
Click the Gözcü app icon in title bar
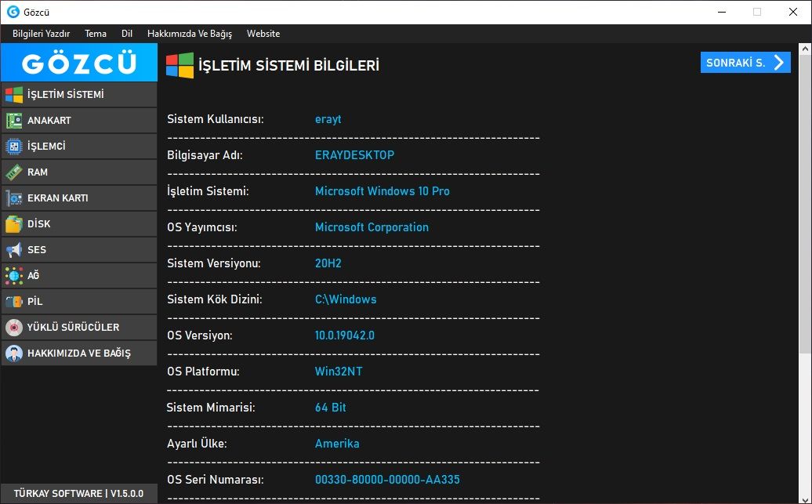click(x=13, y=12)
